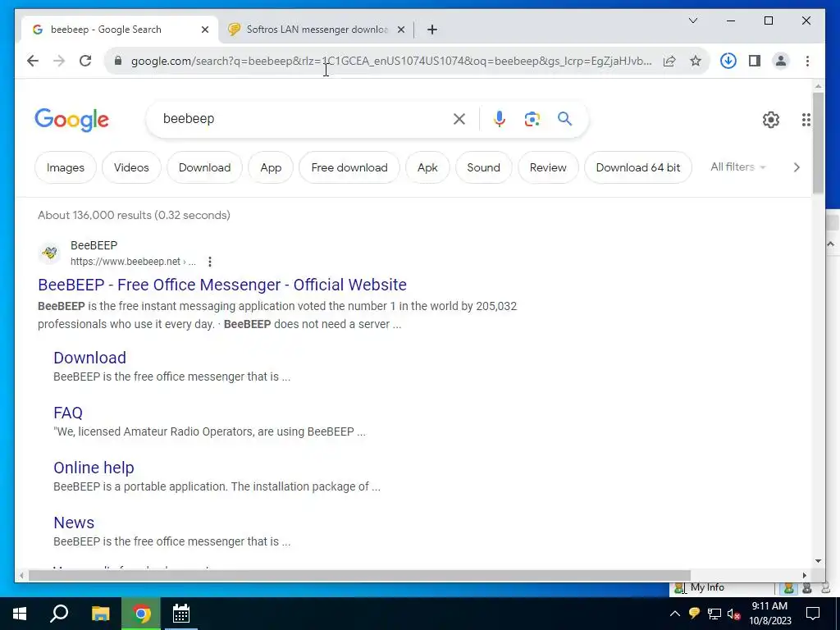The height and width of the screenshot is (630, 840).
Task: Reload the page with refresh icon
Action: tap(85, 61)
